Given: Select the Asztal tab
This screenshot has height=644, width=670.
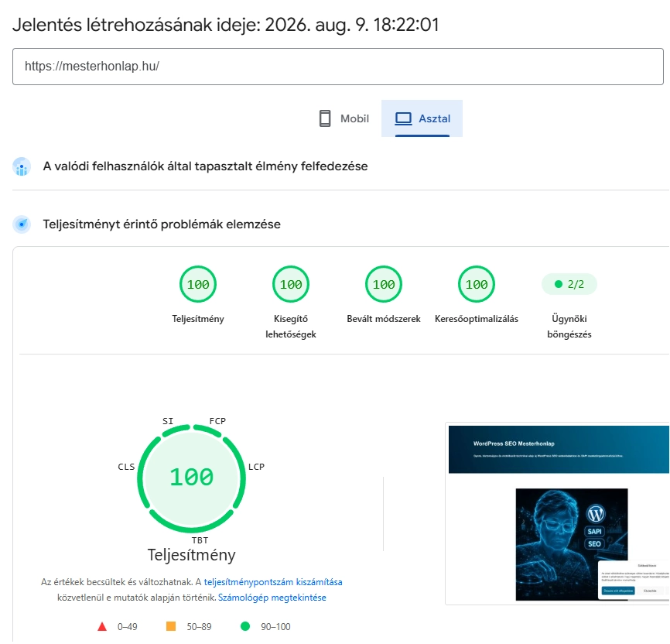Looking at the screenshot, I should click(x=422, y=118).
